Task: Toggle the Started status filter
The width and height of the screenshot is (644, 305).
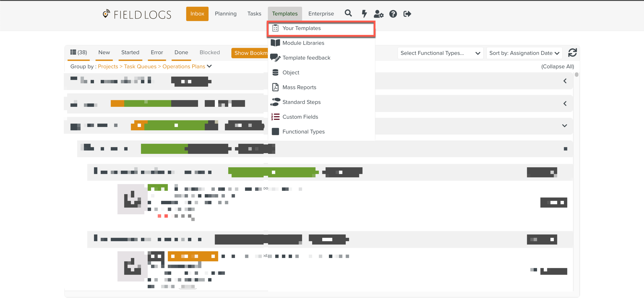Action: click(x=130, y=52)
